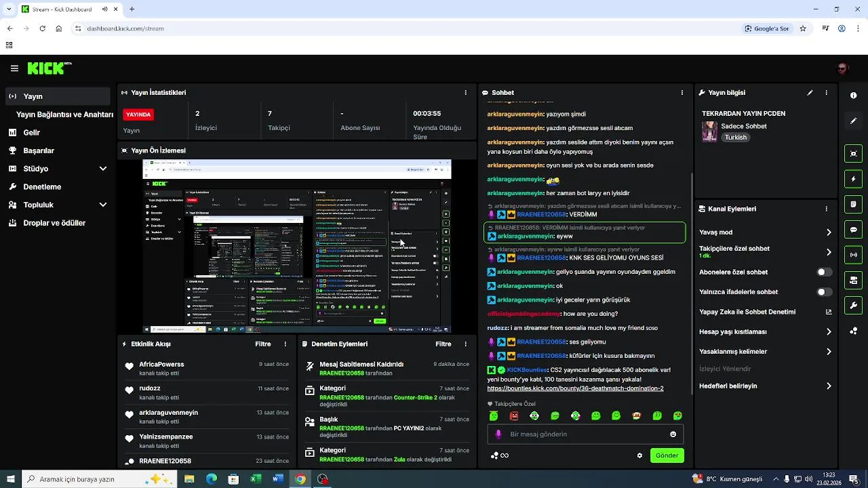Toggle the note page panel icon in right rail

tap(853, 204)
